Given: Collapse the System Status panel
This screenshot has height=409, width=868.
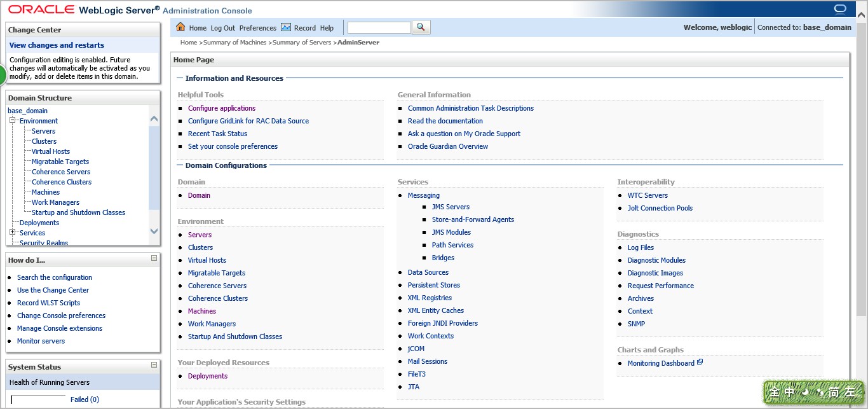Looking at the screenshot, I should point(154,365).
